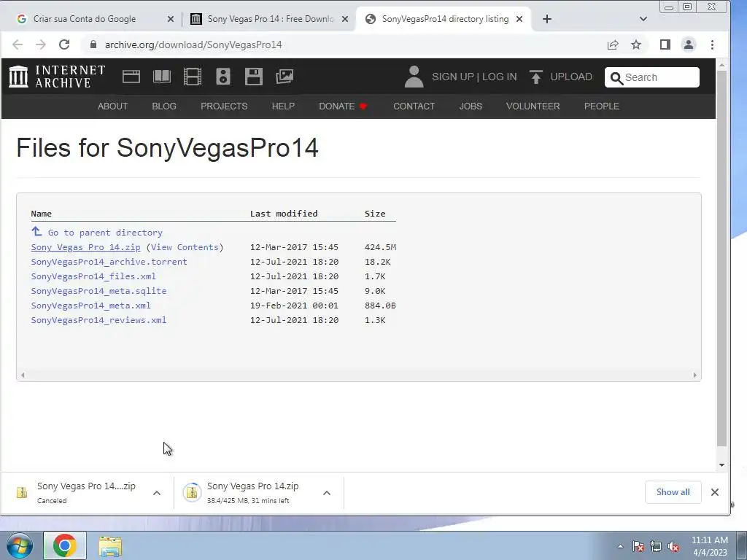Screen dimensions: 747x560
Task: Open the DONATE menu item
Action: (343, 106)
